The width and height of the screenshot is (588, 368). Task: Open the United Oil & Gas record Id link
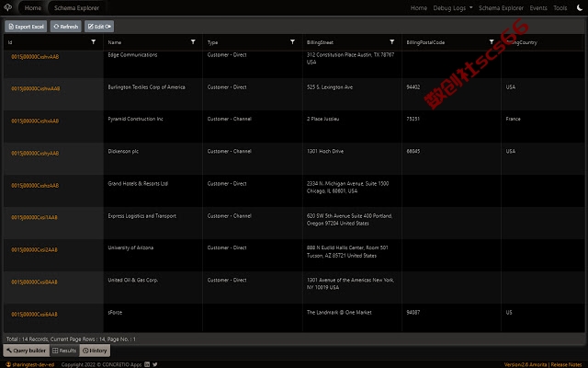pyautogui.click(x=34, y=282)
